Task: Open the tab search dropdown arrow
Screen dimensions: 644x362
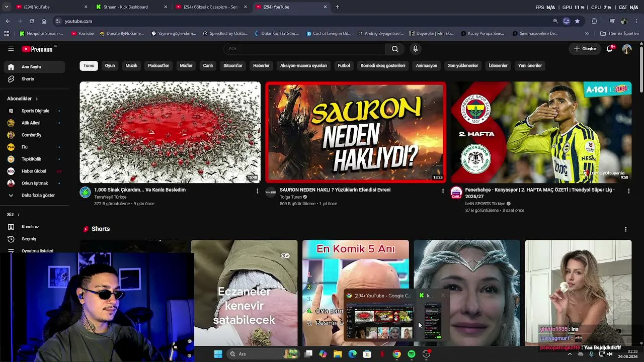Action: (7, 7)
